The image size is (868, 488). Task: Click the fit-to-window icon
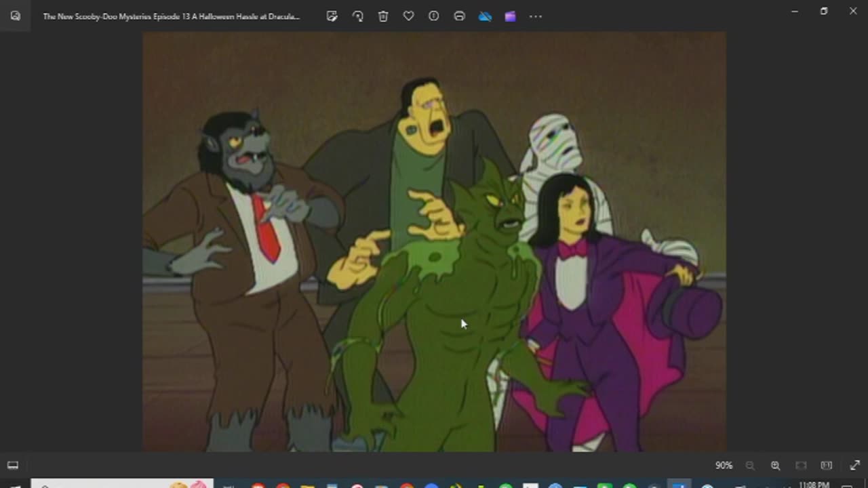801,466
